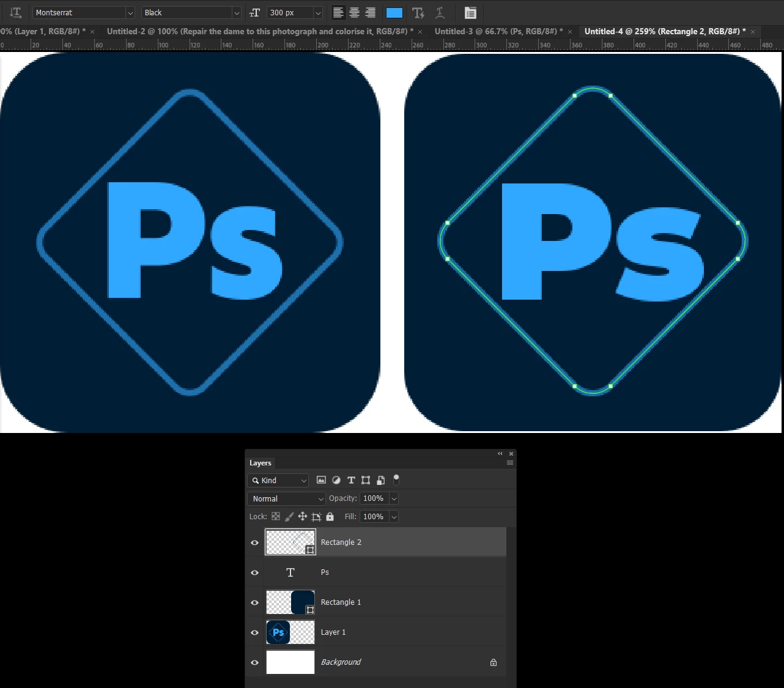Image resolution: width=784 pixels, height=688 pixels.
Task: Select the Rectangle 1 layer thumbnail
Action: pyautogui.click(x=290, y=602)
